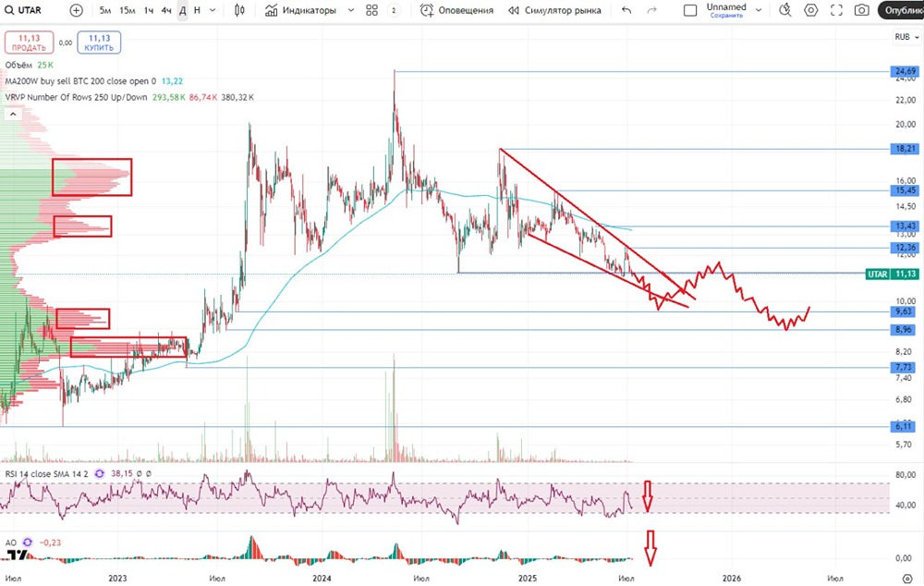Select the daily Д timeframe

183,10
